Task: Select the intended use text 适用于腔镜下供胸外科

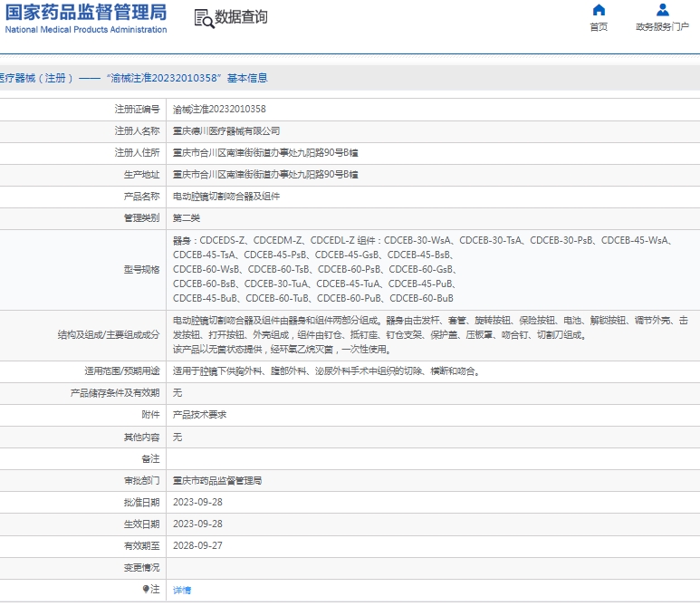Action: click(x=327, y=371)
